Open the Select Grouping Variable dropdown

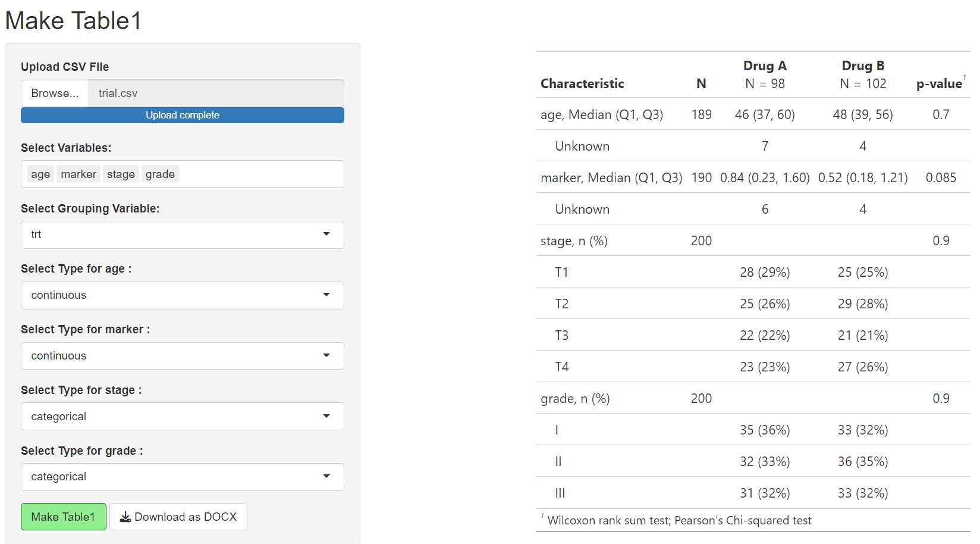click(x=182, y=235)
